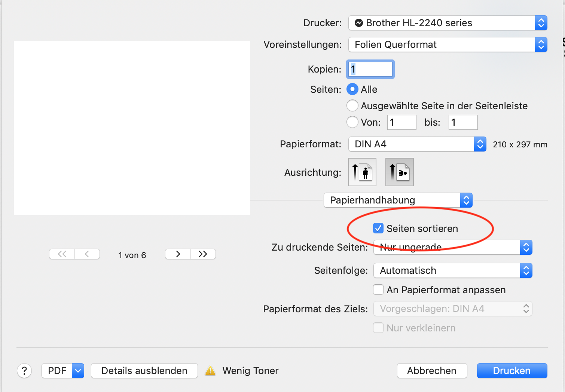
Task: Click the bis end page field
Action: coord(463,122)
